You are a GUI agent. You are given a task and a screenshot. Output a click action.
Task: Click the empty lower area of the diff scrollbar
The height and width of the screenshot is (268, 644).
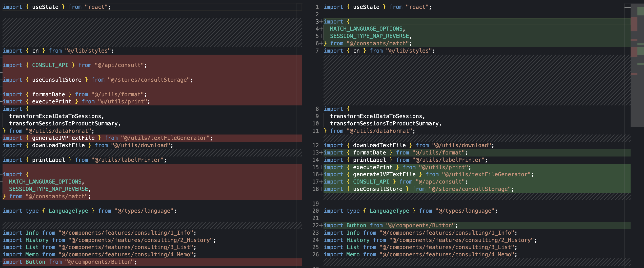[x=637, y=202]
